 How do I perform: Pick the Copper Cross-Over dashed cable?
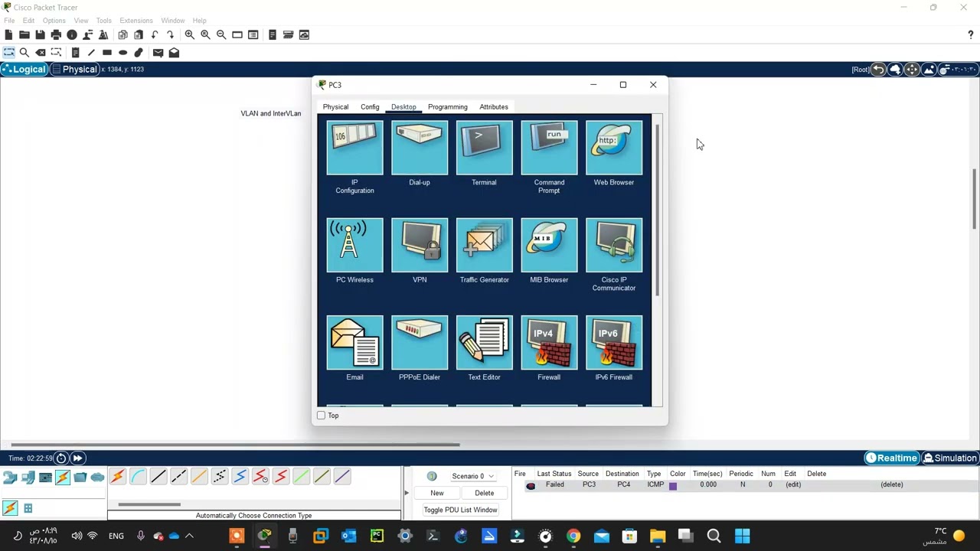tap(178, 477)
